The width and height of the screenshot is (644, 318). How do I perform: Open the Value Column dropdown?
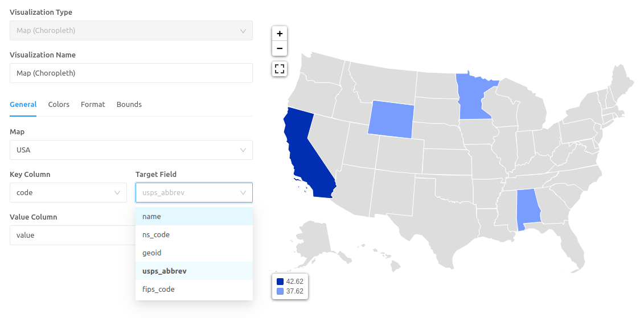[72, 235]
